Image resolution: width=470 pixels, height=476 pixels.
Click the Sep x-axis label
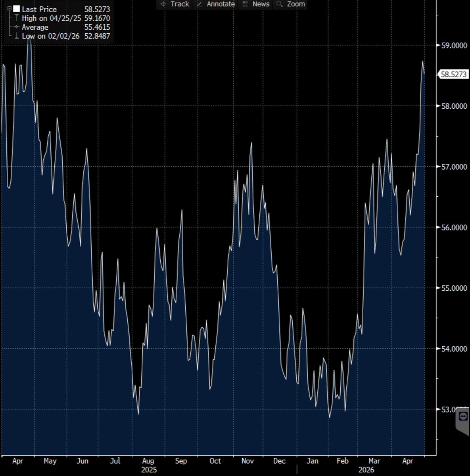click(x=181, y=461)
